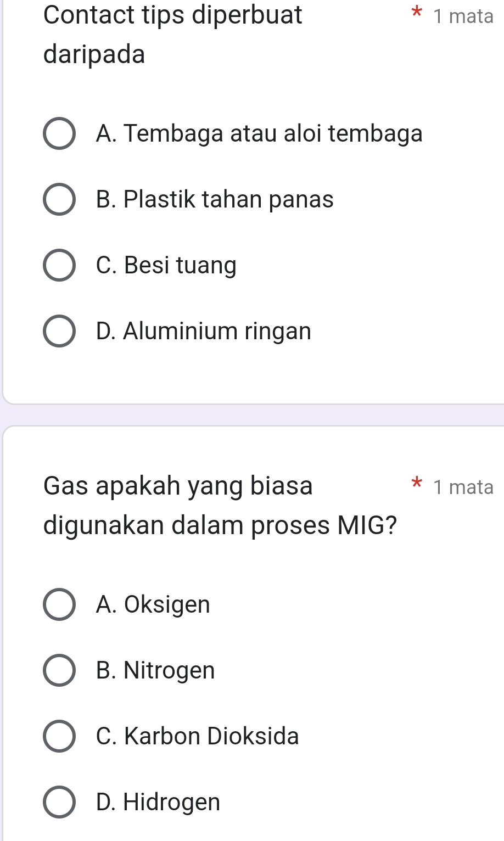This screenshot has height=841, width=504.
Task: Click the "C. Karbon Dioksida" option text
Action: pos(197,736)
